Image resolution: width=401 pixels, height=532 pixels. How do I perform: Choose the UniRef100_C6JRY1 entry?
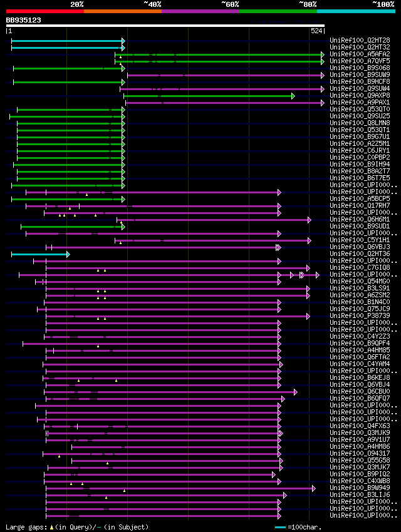[x=360, y=150]
